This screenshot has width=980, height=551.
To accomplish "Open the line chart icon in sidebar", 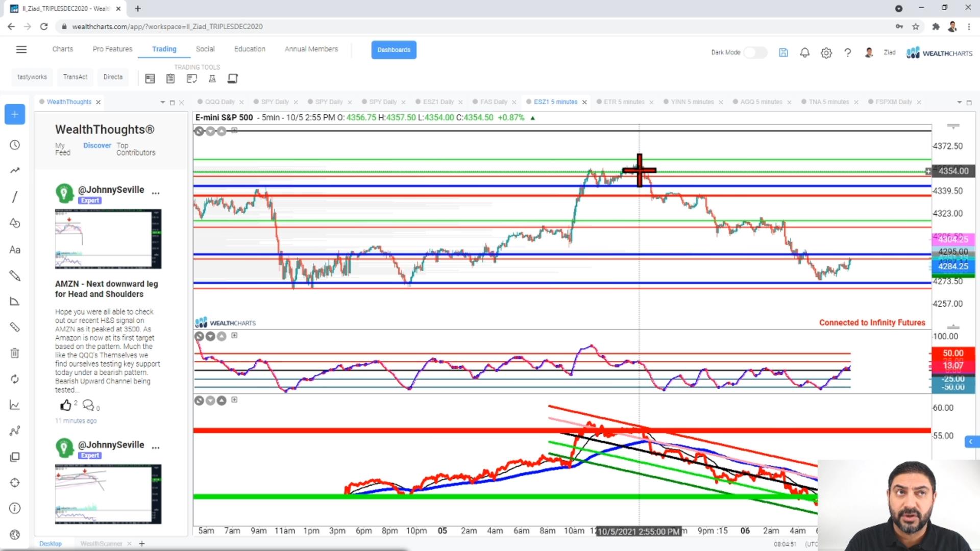I will click(x=15, y=405).
